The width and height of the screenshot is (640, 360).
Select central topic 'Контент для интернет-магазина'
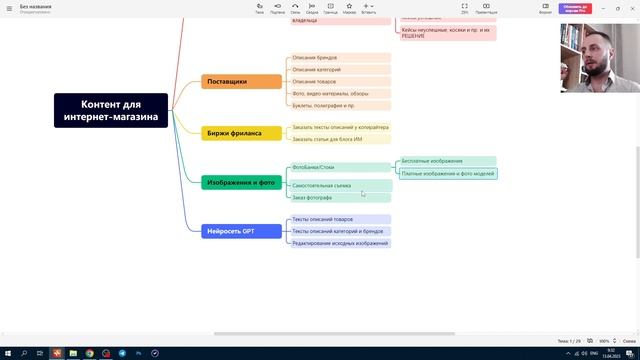coord(111,110)
